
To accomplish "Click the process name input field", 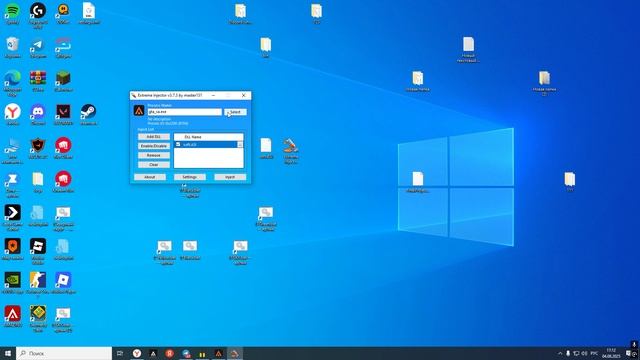I will click(x=184, y=112).
